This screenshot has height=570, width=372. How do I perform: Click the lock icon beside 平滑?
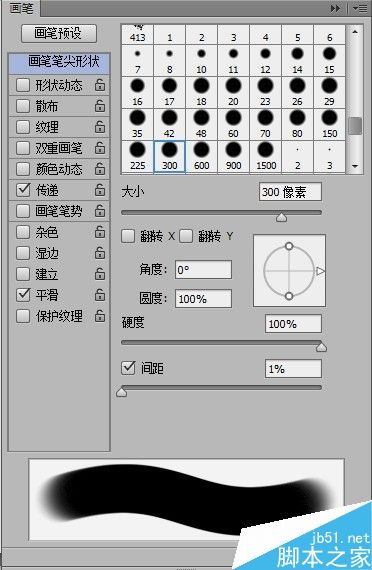(100, 295)
